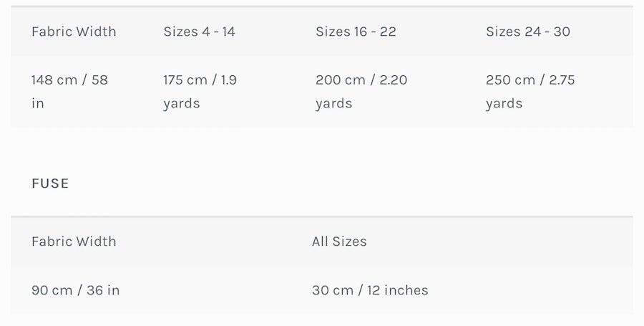
Task: Click the word yards below 250 cm
Action: pos(504,103)
